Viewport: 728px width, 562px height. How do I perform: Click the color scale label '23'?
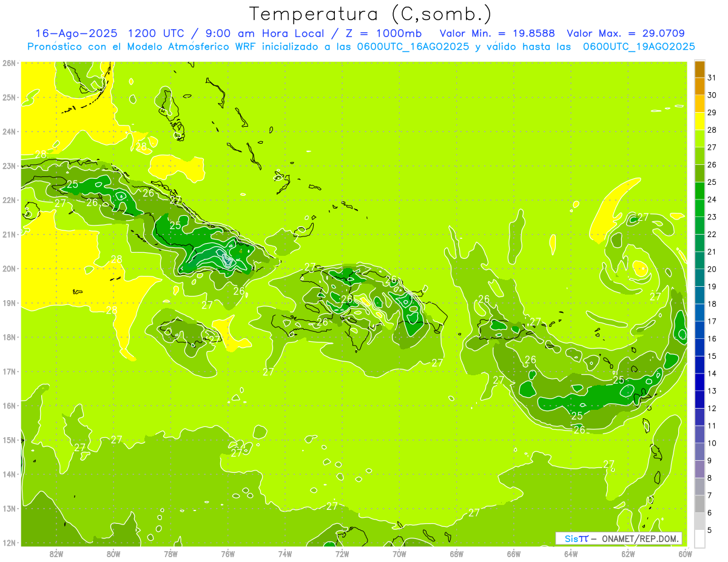point(712,217)
